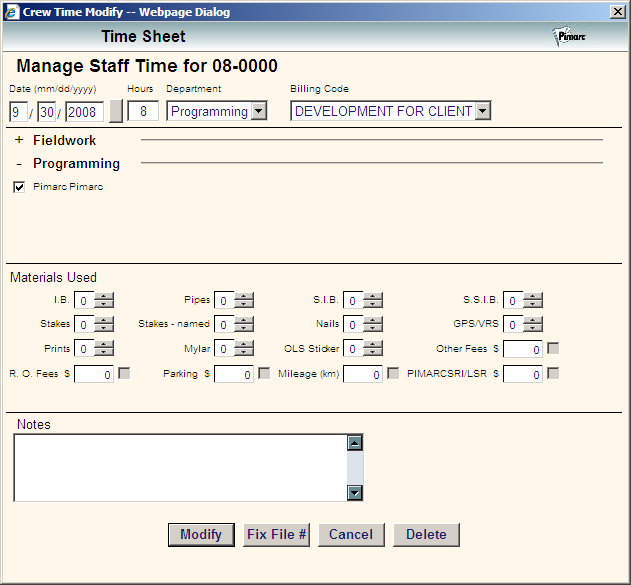Click the Nails quantity stepper arrows
Image resolution: width=631 pixels, height=585 pixels.
(373, 324)
